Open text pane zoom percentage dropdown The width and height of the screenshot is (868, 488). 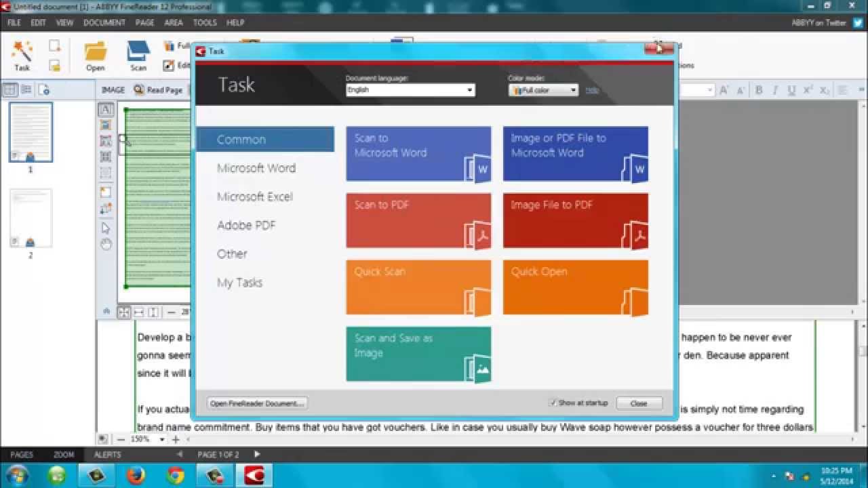[161, 439]
